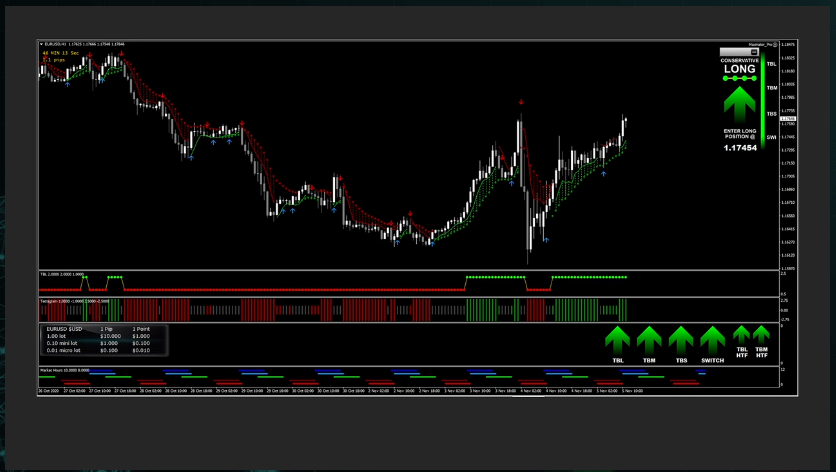Click the SWITCH green arrow indicator
This screenshot has width=836, height=472.
click(712, 339)
